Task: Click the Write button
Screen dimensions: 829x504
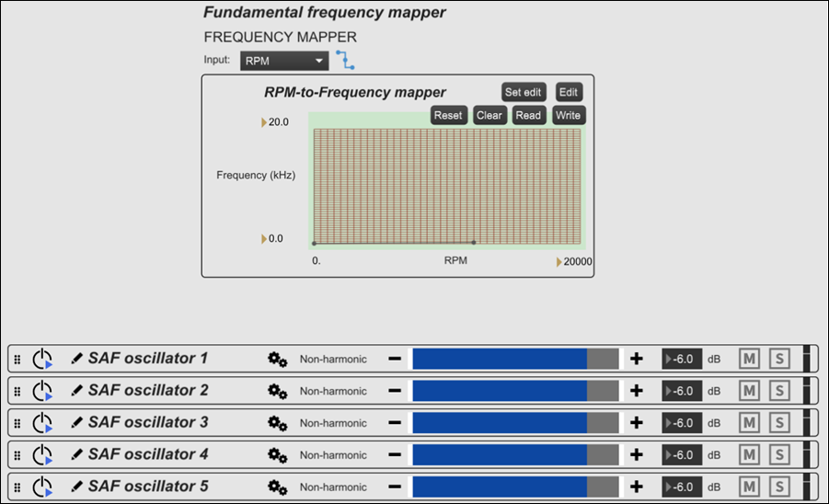Action: tap(569, 115)
